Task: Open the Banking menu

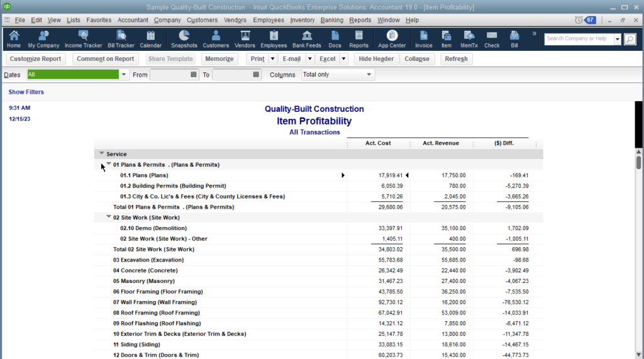Action: (x=332, y=19)
